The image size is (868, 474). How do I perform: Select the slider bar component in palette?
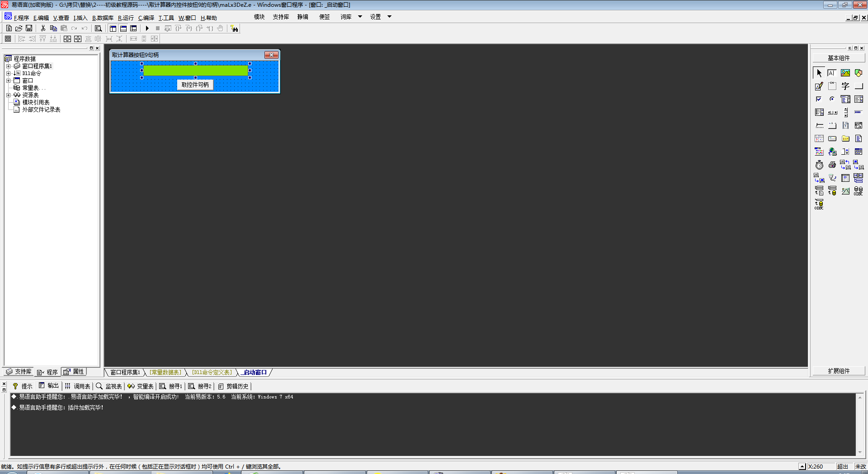(x=819, y=125)
